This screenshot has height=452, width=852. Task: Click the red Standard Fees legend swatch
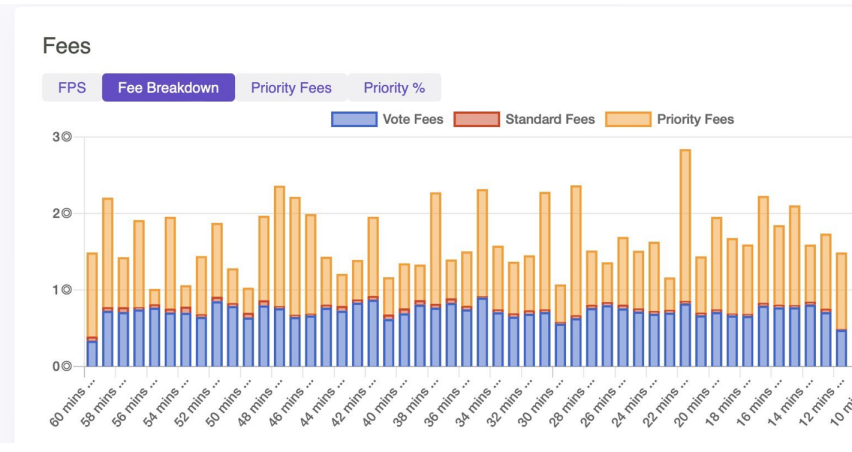click(476, 119)
